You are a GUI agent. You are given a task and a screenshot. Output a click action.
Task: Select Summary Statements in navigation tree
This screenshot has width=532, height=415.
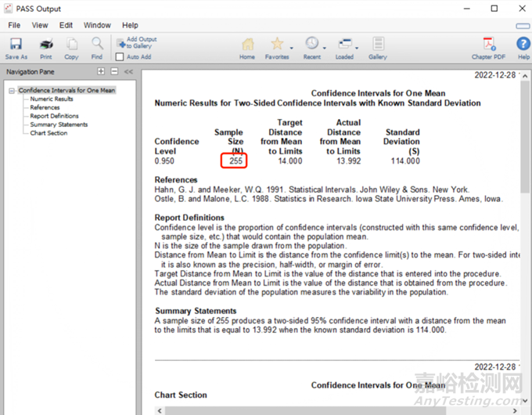pos(59,125)
